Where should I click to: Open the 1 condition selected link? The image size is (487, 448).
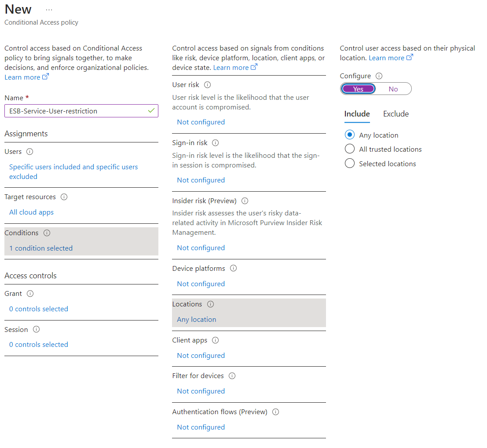coord(40,248)
